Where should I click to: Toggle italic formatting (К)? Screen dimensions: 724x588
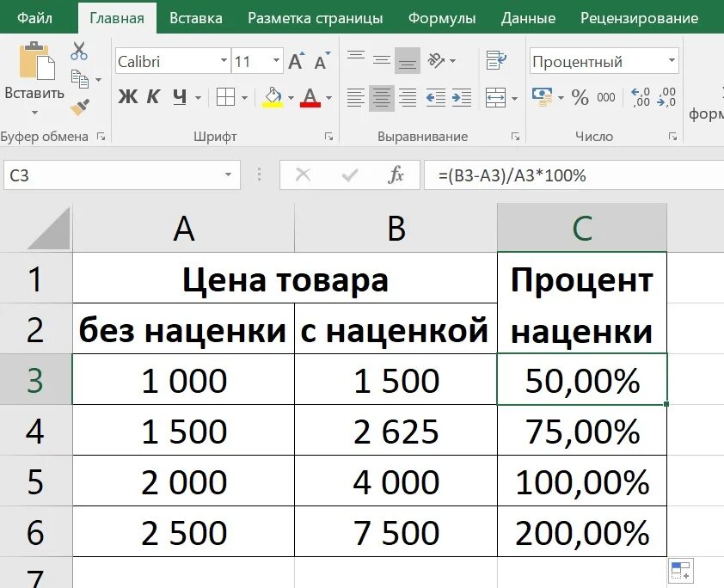153,97
